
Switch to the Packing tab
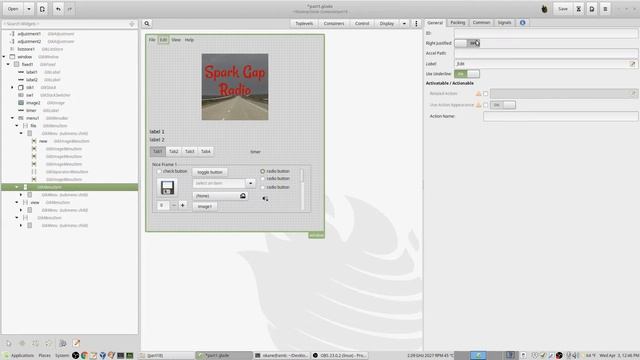(458, 23)
